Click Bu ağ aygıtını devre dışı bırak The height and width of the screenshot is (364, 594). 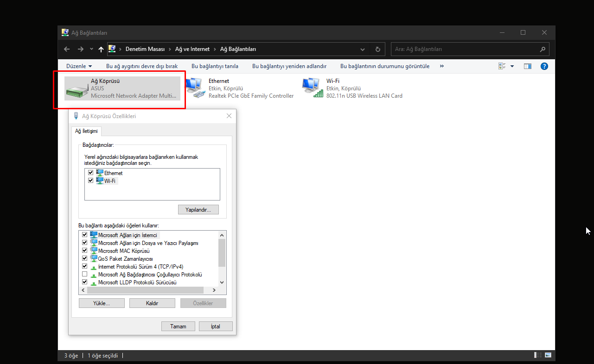tap(141, 66)
